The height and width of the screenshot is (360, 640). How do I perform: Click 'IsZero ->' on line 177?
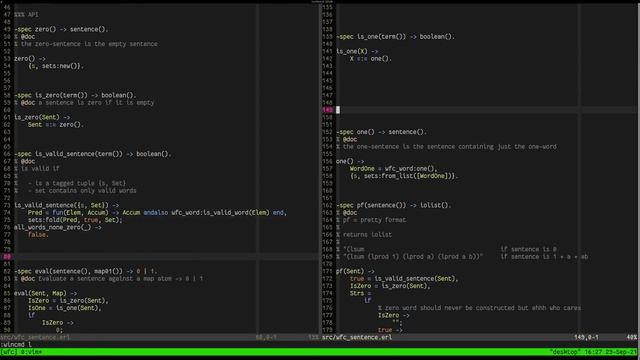[393, 316]
